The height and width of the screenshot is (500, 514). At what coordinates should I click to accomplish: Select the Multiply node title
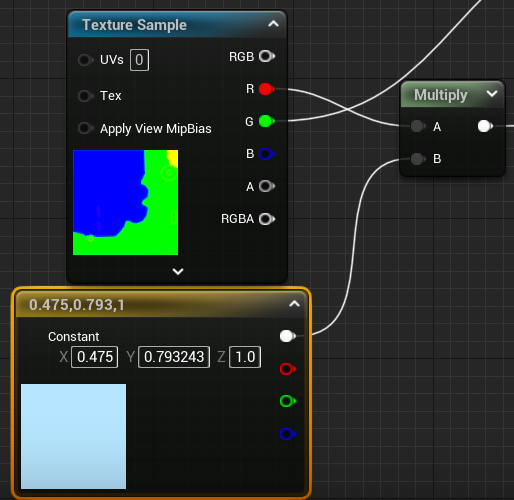pyautogui.click(x=440, y=95)
